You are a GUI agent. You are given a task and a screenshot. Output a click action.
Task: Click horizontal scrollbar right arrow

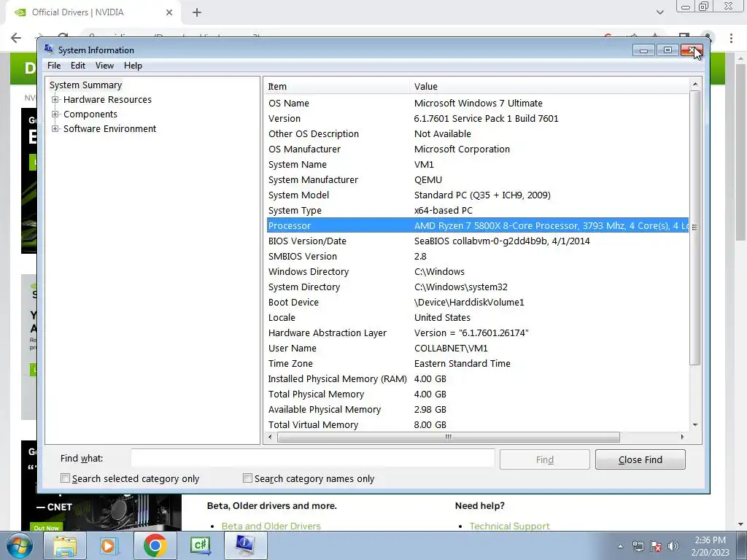[x=682, y=437]
